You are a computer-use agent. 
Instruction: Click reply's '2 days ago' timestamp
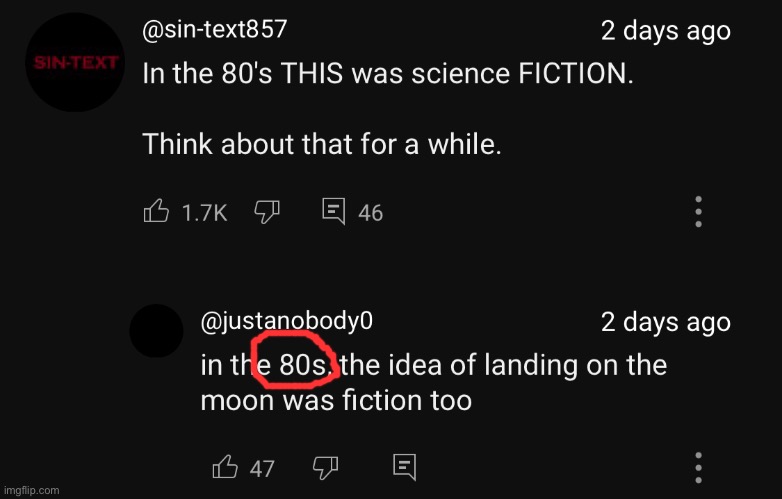coord(665,322)
